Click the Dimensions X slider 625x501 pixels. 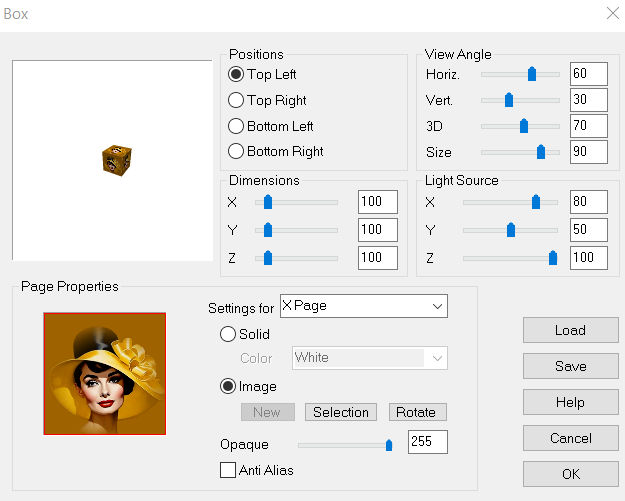pyautogui.click(x=296, y=202)
